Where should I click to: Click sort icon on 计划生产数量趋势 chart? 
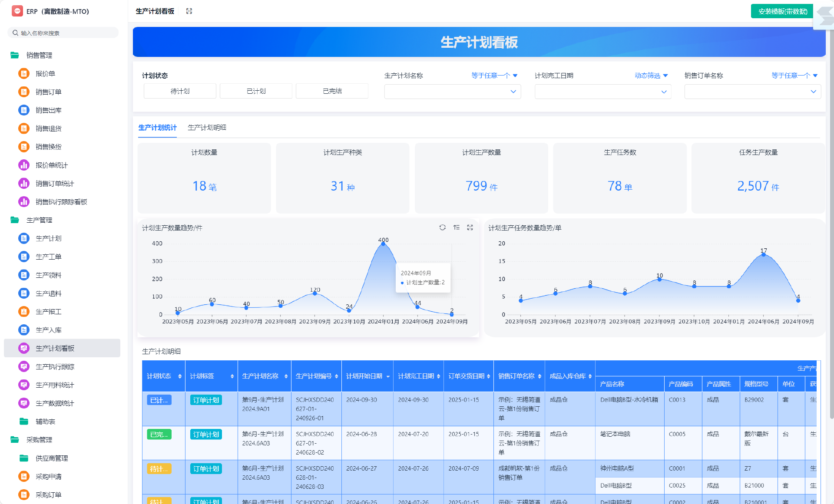click(x=456, y=227)
